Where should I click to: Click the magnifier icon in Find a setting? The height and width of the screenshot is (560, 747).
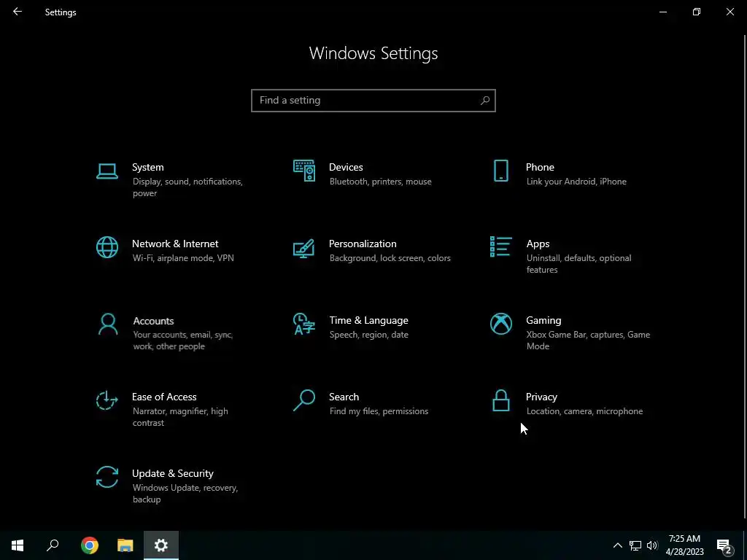click(x=485, y=101)
